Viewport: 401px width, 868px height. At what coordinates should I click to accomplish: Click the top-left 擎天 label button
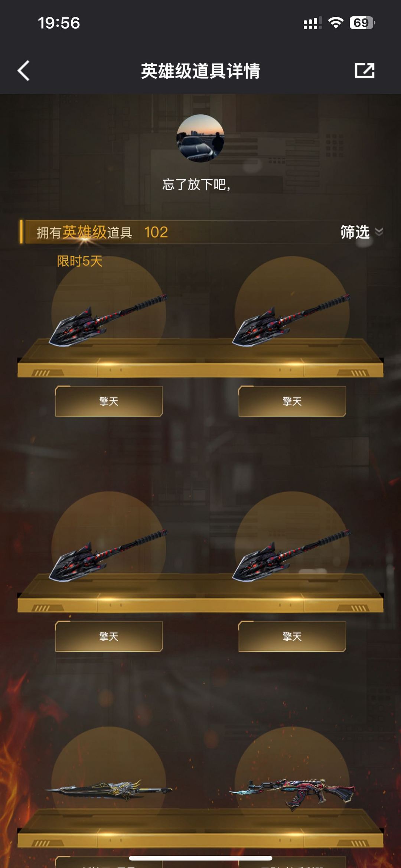[x=109, y=401]
